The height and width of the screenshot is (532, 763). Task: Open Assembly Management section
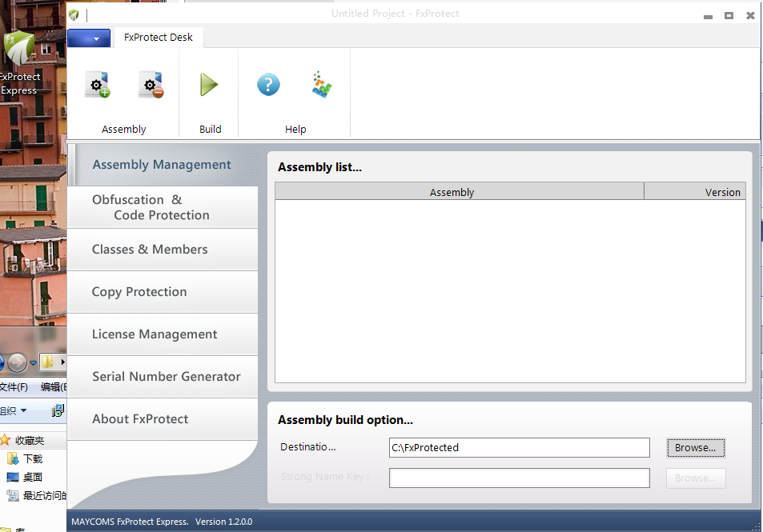pos(162,165)
